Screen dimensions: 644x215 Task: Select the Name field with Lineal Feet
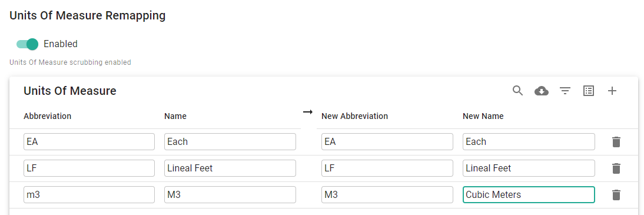click(x=230, y=168)
